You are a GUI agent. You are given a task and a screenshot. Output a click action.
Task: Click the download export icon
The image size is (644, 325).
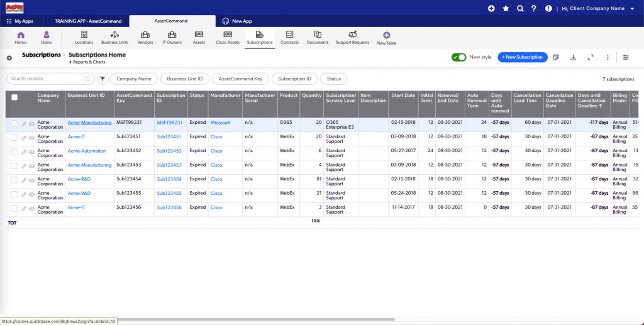click(x=573, y=57)
